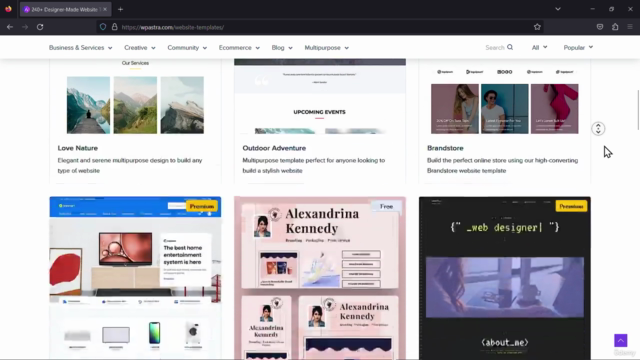The image size is (640, 360).
Task: Click the page vertical scrollbar thumb
Action: click(638, 110)
